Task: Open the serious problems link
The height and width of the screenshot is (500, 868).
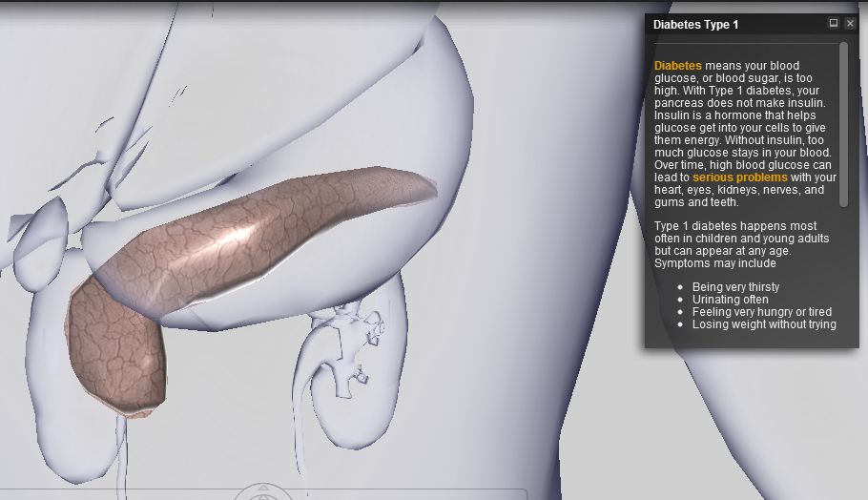Action: (x=739, y=177)
